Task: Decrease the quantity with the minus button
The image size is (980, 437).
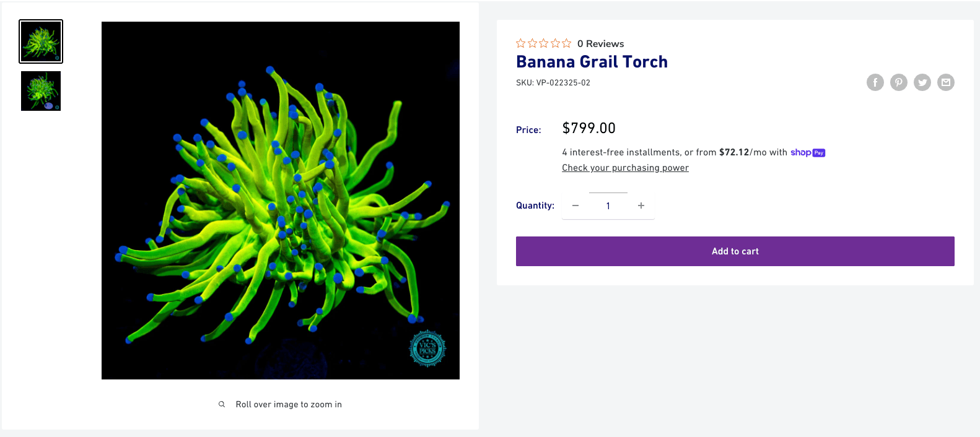Action: (575, 206)
